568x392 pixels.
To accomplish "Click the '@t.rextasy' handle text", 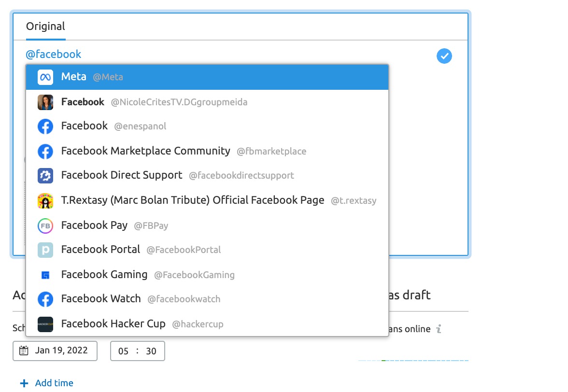I will point(354,200).
